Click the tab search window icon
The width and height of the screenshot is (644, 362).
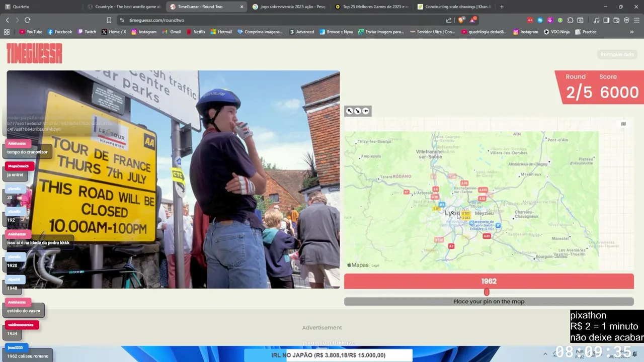point(580,20)
